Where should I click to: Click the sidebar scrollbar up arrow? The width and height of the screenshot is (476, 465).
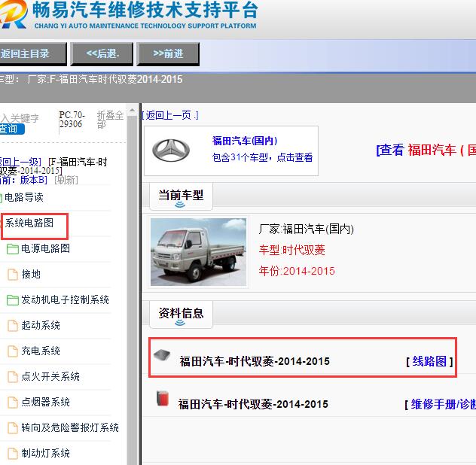click(132, 110)
